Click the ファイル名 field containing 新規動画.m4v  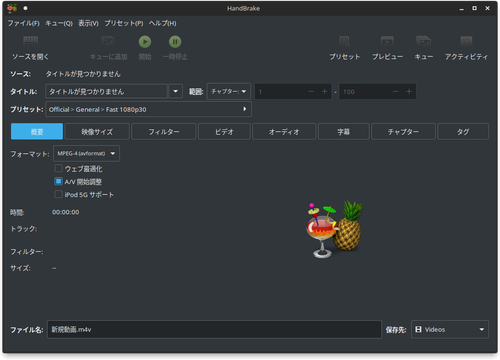click(214, 329)
